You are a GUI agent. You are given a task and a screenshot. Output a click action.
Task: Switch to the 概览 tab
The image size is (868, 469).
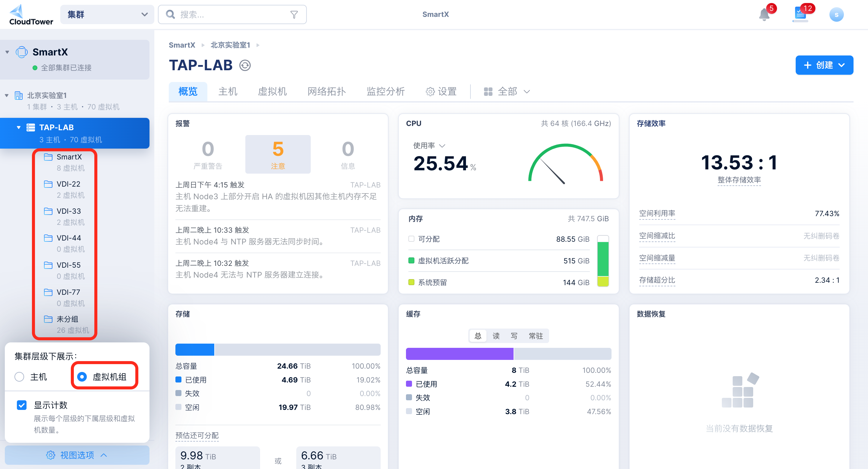coord(188,91)
